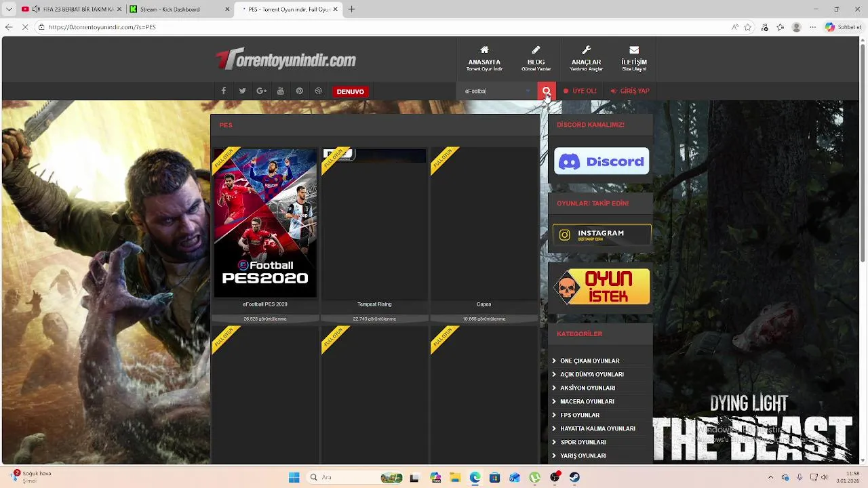Open the Copilot Sohbet et button
The width and height of the screenshot is (868, 488).
(x=844, y=27)
